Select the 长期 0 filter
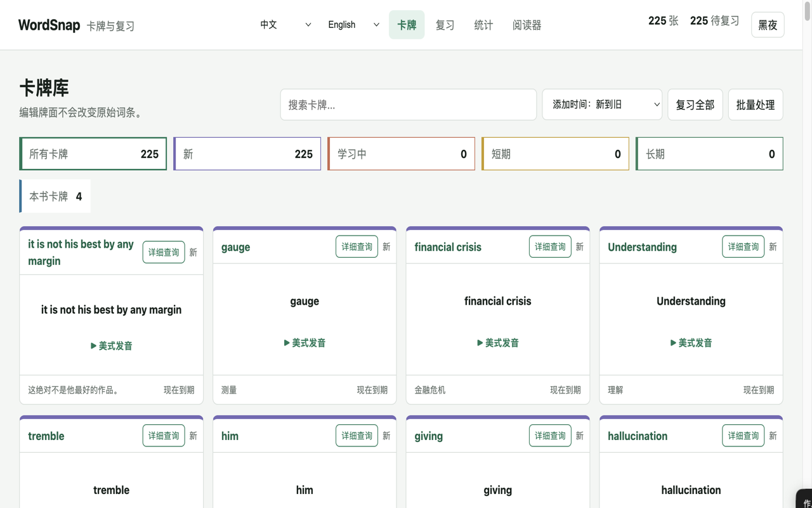This screenshot has height=508, width=812. (709, 154)
